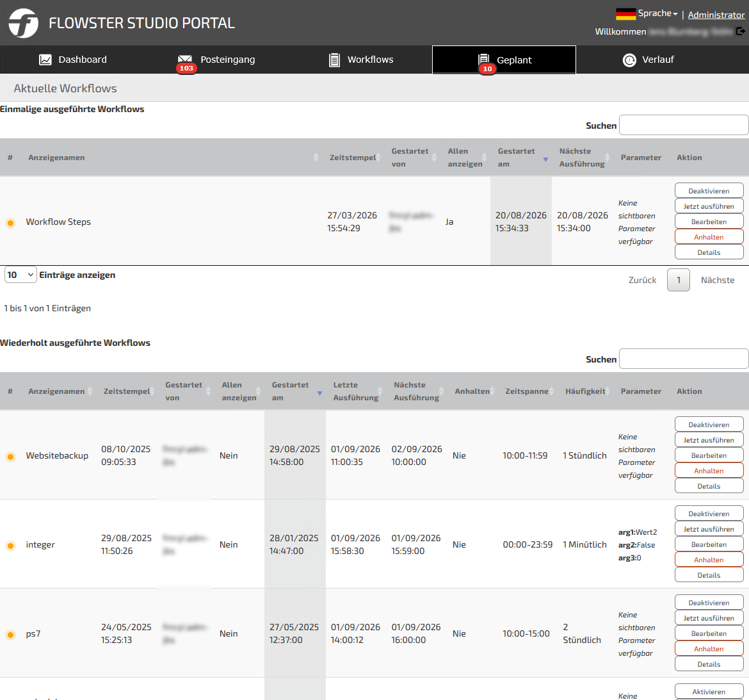749x700 pixels.
Task: Click the Geplant list icon
Action: [x=484, y=60]
